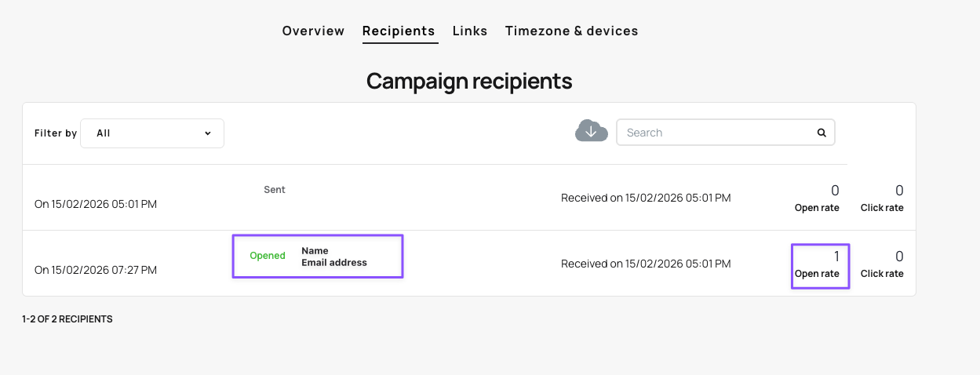
Task: Click the Sent row's left 05:01 PM date
Action: [96, 204]
